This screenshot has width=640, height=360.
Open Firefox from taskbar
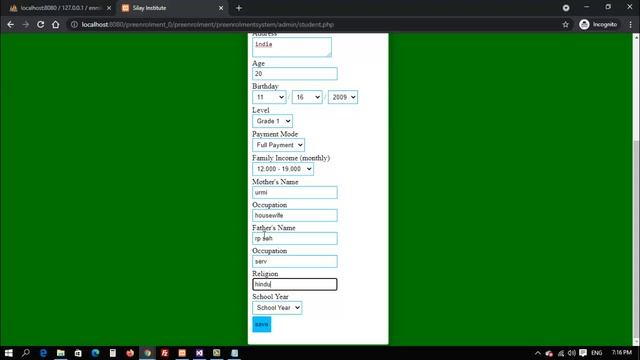click(130, 353)
